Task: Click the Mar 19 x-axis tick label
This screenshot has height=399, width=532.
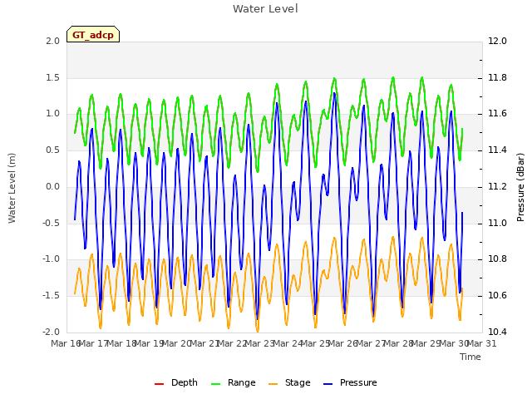Action: (x=149, y=343)
